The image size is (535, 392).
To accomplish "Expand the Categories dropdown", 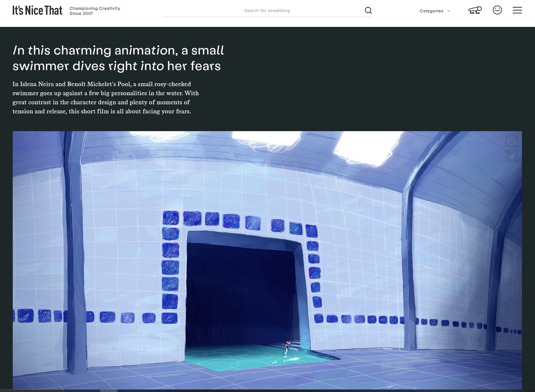I will [435, 11].
